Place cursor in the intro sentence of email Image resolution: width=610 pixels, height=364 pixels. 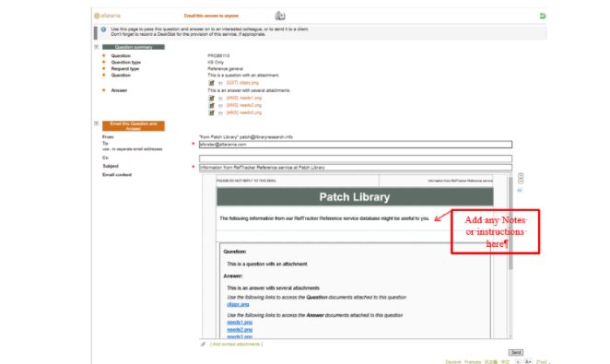324,218
